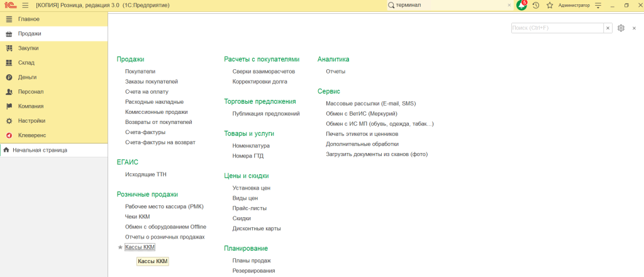The height and width of the screenshot is (277, 644).
Task: Switch to the Деньги section
Action: coord(54,77)
